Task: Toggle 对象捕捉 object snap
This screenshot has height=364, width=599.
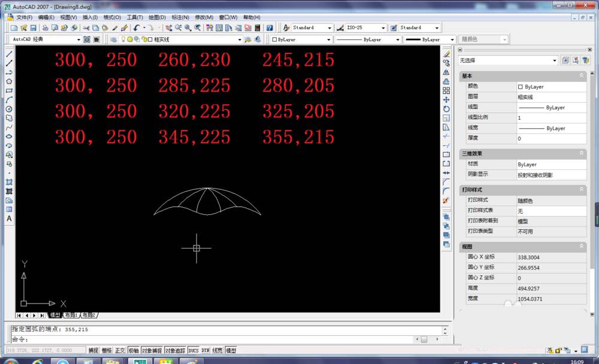Action: pyautogui.click(x=152, y=350)
